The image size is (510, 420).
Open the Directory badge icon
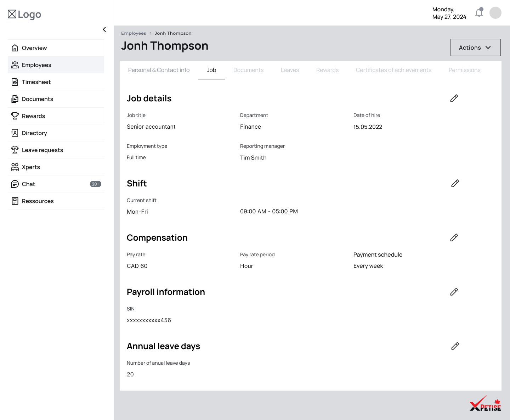click(15, 133)
